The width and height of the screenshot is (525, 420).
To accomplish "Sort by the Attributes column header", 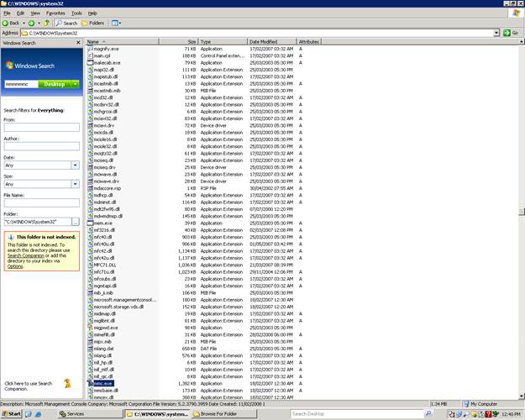I will (309, 41).
